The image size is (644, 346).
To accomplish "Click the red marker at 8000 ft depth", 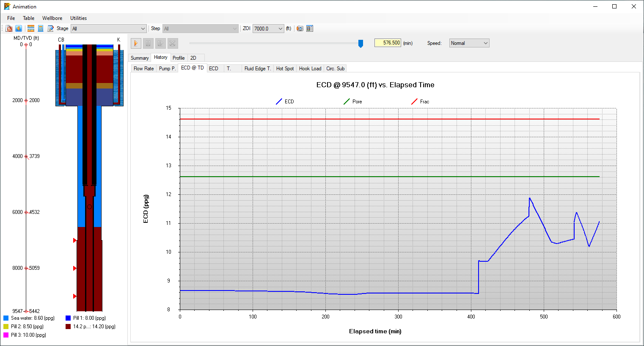I will pos(75,268).
